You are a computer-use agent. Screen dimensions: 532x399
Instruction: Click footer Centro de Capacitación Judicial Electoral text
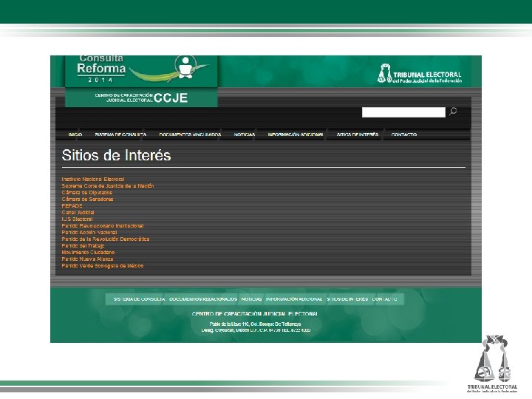255,314
